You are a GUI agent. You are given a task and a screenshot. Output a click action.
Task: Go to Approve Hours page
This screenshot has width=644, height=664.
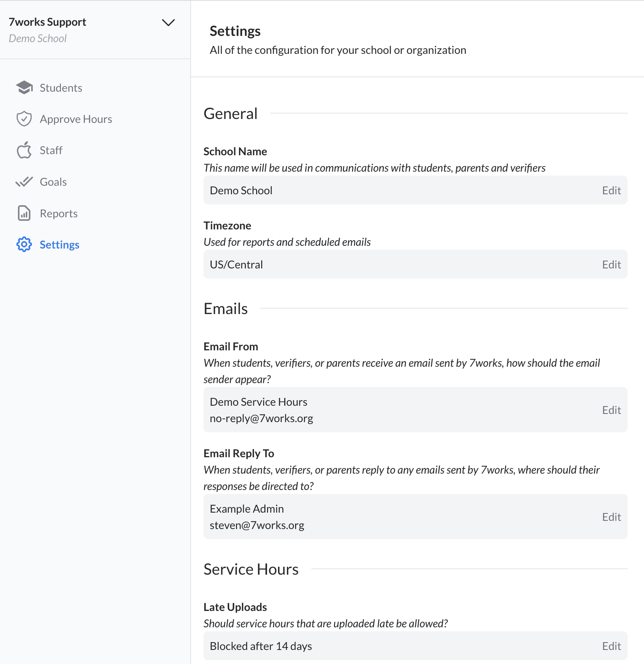76,119
